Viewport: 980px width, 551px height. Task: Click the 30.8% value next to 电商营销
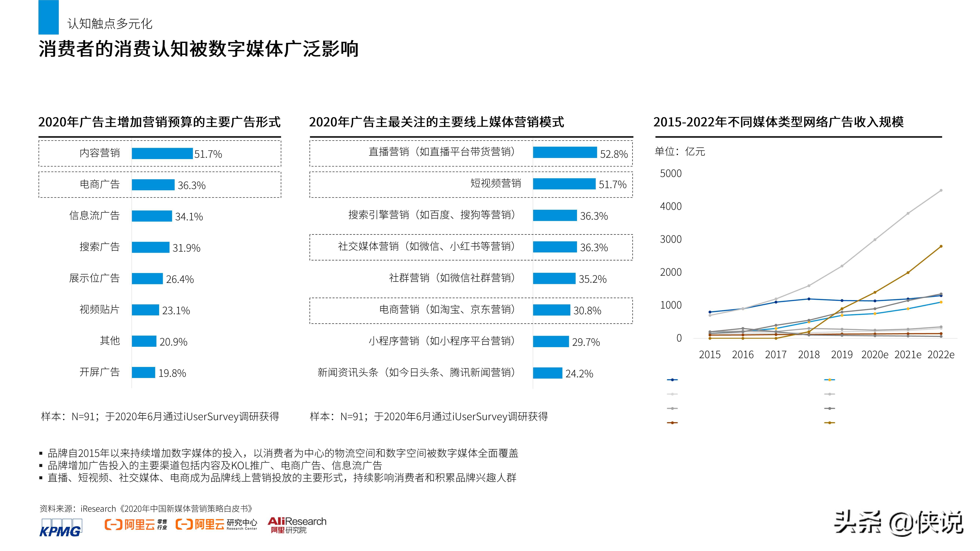pyautogui.click(x=587, y=311)
